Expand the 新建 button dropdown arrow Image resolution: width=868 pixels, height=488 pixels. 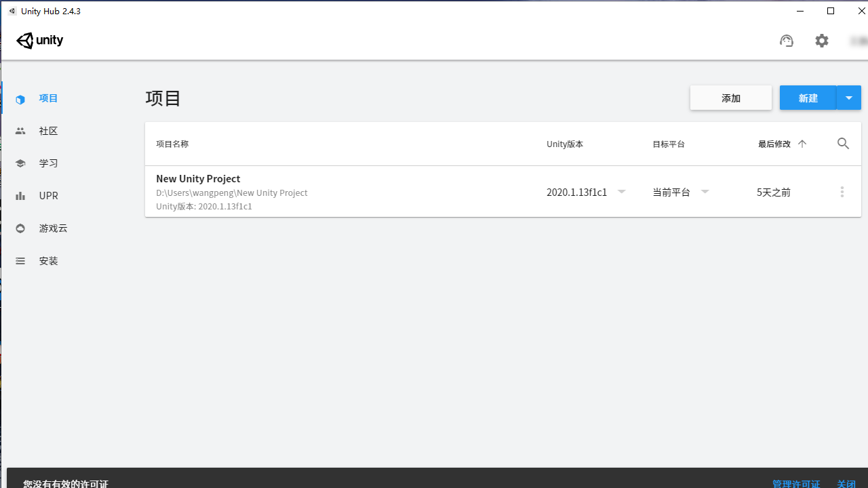click(x=849, y=98)
